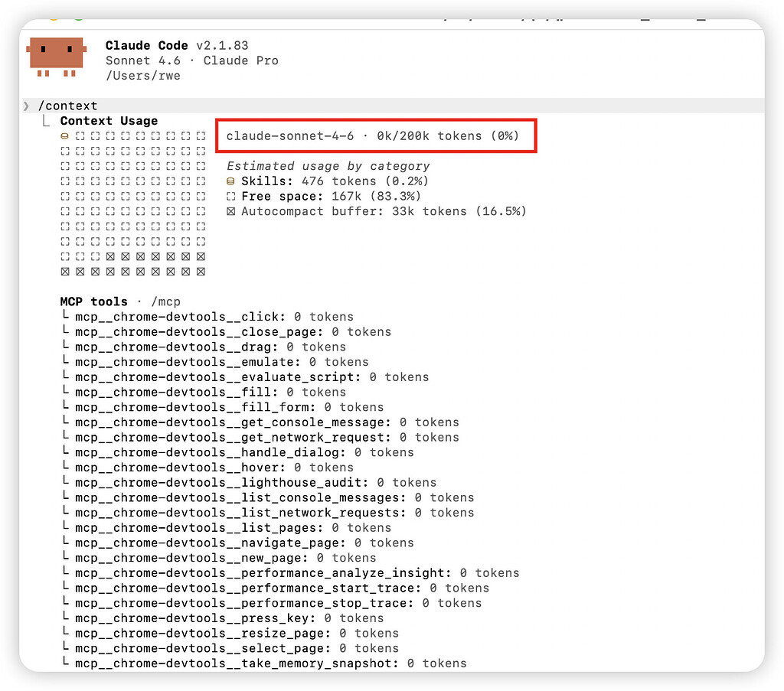The height and width of the screenshot is (691, 784).
Task: Select 'Autocompact buffer: 33k tokens (16.5%)' line
Action: pos(377,211)
